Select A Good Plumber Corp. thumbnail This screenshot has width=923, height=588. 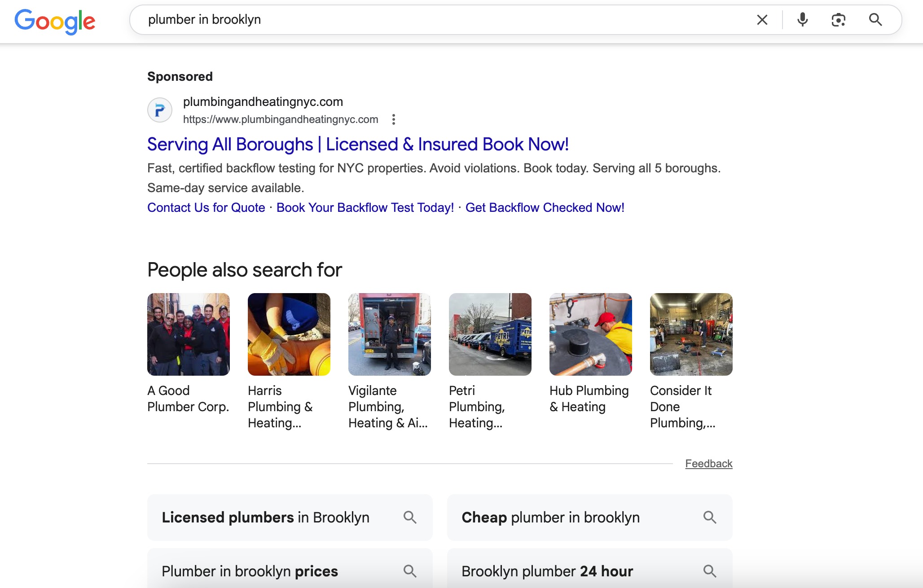tap(189, 334)
